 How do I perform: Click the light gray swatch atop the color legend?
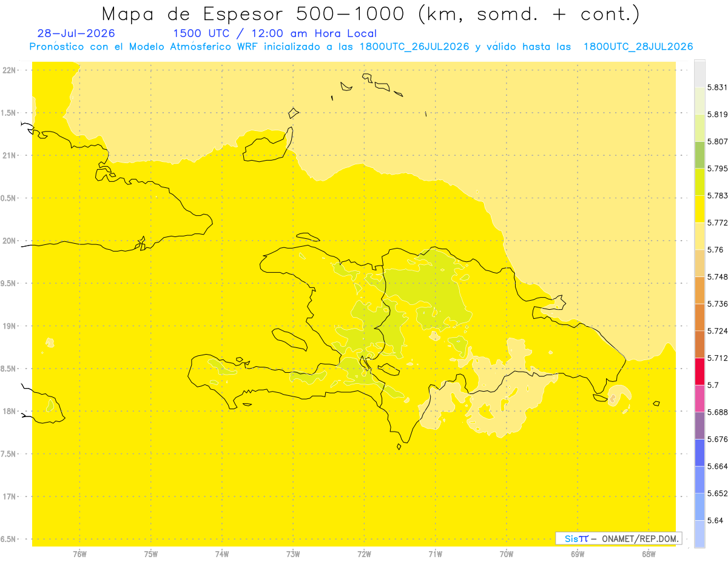[x=699, y=73]
